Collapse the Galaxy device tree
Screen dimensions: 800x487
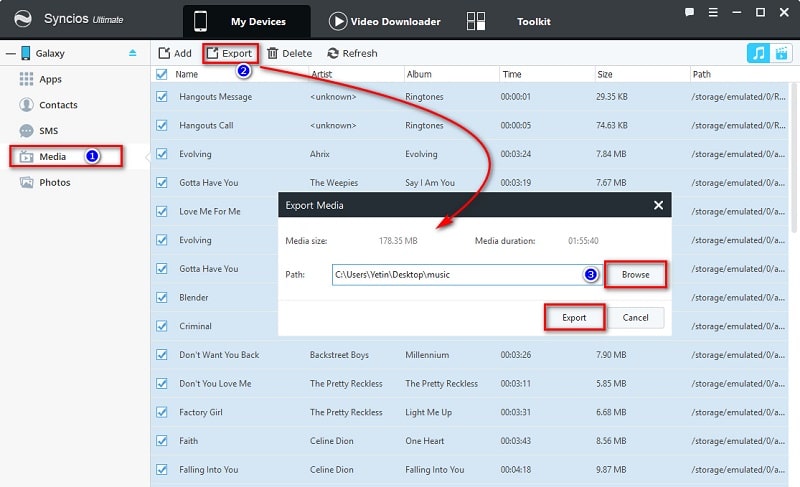[11, 53]
